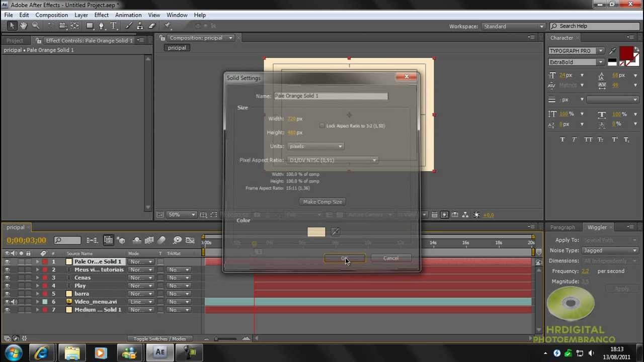Switch to the Paragraph tab
This screenshot has width=644, height=362.
562,227
